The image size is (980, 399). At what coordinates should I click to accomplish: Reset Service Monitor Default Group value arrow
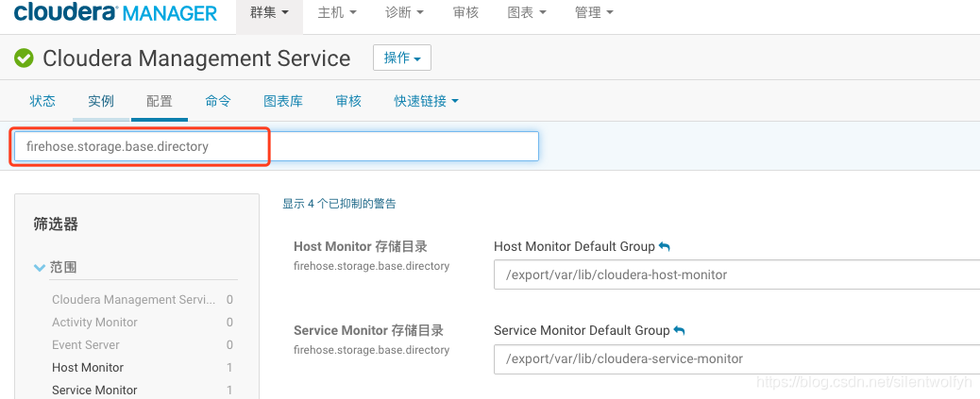tap(680, 330)
